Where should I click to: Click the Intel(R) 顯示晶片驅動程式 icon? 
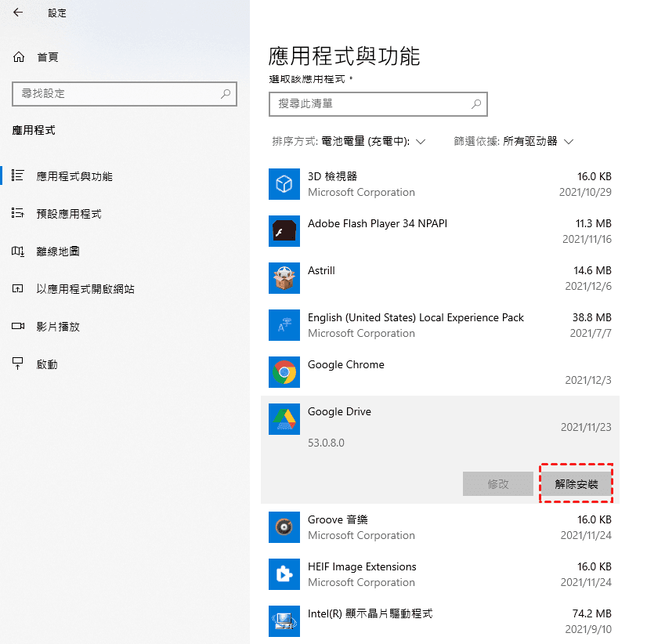284,621
